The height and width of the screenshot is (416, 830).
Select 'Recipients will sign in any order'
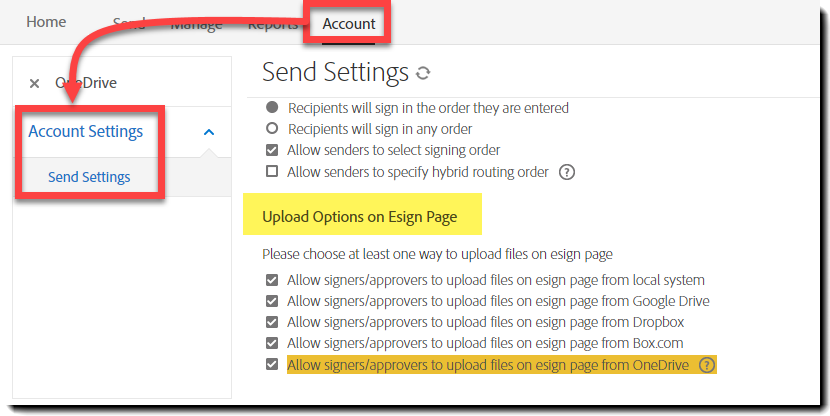271,129
